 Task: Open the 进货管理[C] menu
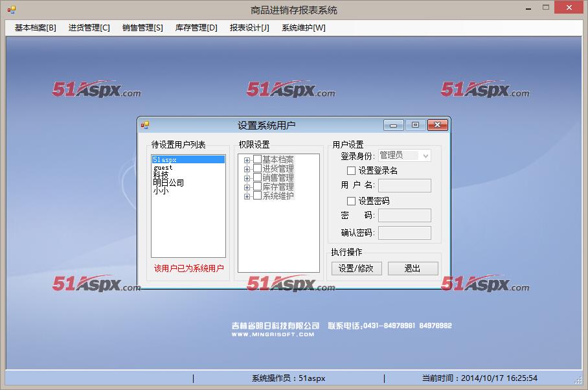[x=89, y=28]
